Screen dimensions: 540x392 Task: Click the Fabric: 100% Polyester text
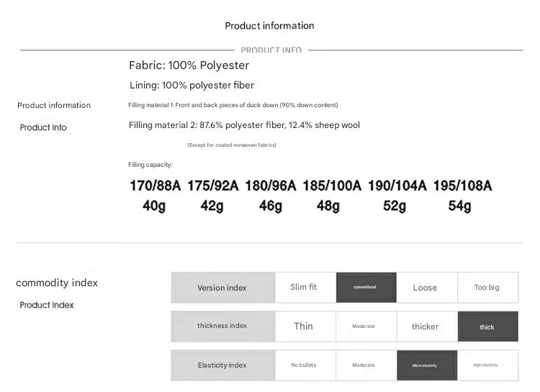tap(189, 65)
